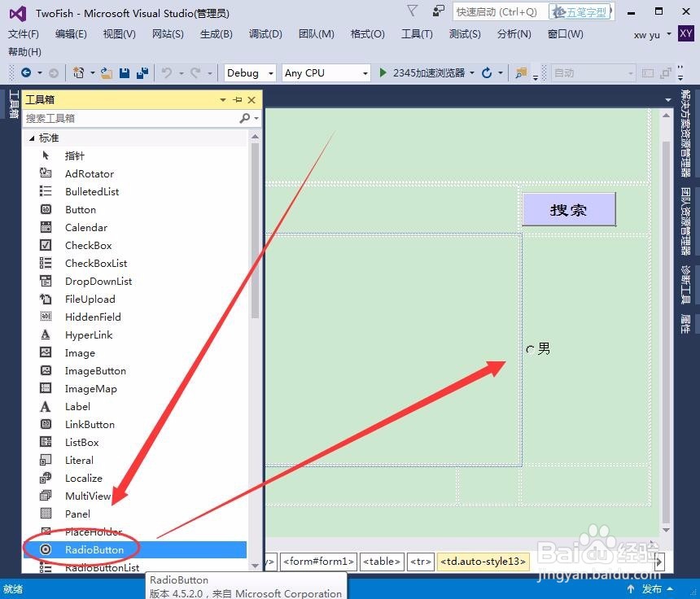This screenshot has height=599, width=700.
Task: Click the open file toolbar icon
Action: (x=107, y=72)
